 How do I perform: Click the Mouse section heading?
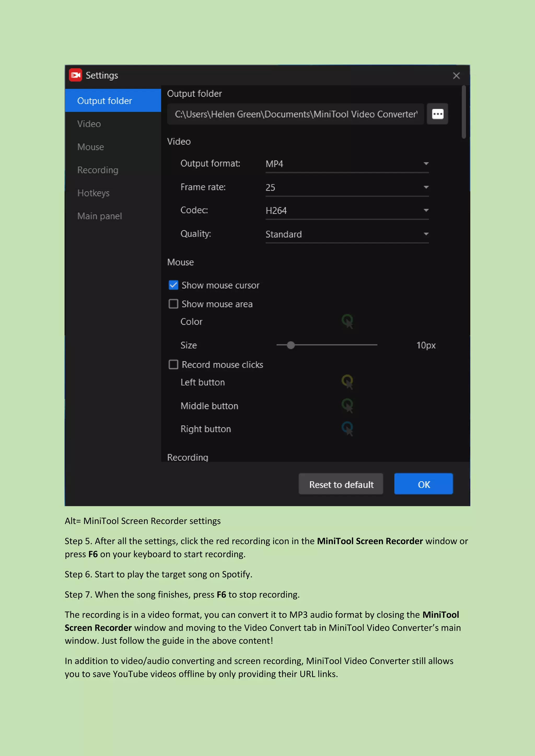(181, 262)
